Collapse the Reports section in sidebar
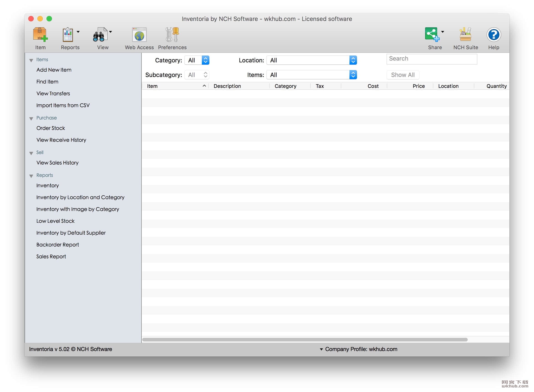This screenshot has width=534, height=392. pyautogui.click(x=31, y=176)
